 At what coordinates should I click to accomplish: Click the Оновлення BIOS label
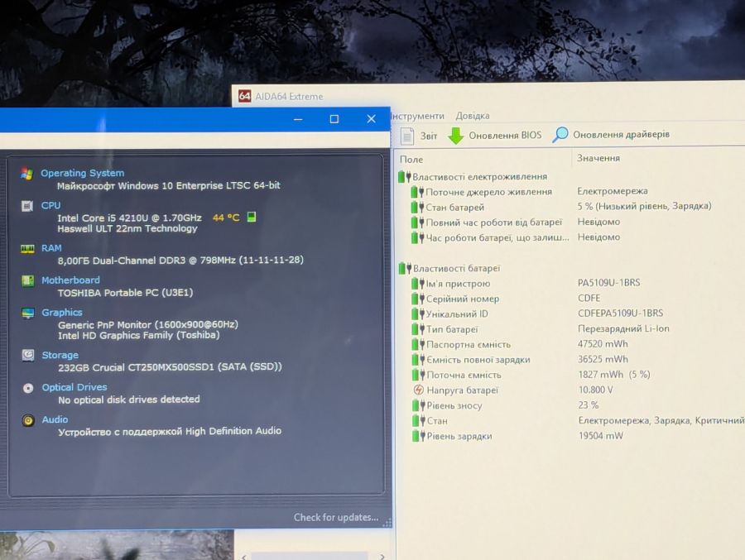[505, 136]
